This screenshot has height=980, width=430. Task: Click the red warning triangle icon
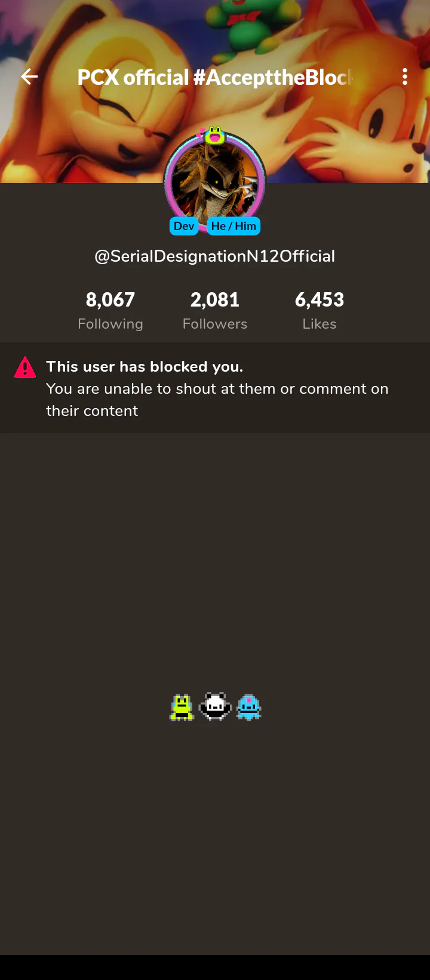[25, 367]
